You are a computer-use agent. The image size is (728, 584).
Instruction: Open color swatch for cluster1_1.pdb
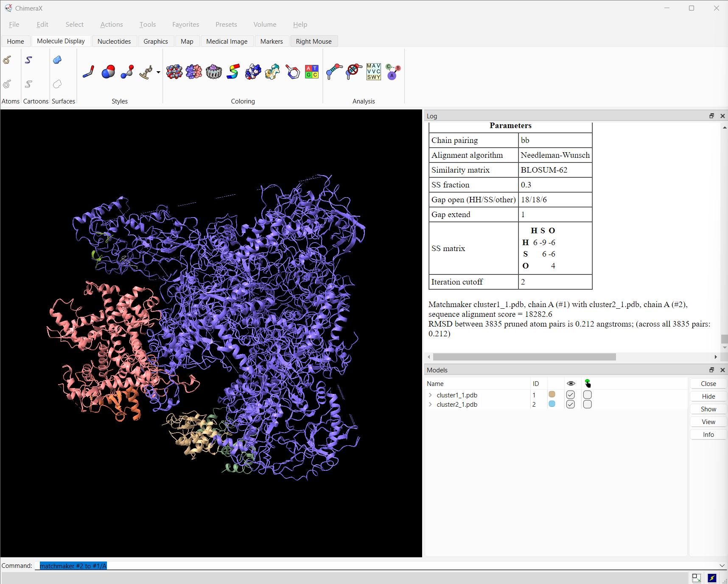552,394
